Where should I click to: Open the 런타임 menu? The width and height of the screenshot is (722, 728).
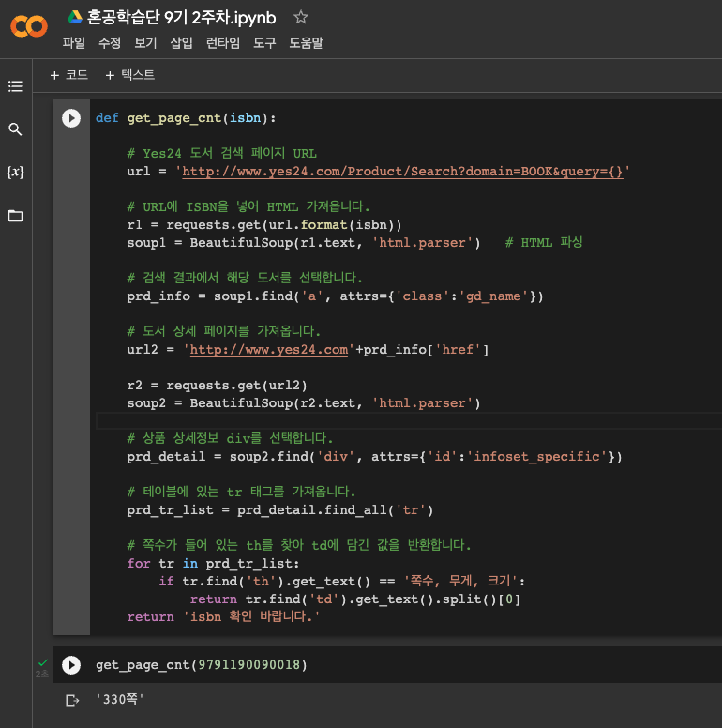click(x=223, y=43)
